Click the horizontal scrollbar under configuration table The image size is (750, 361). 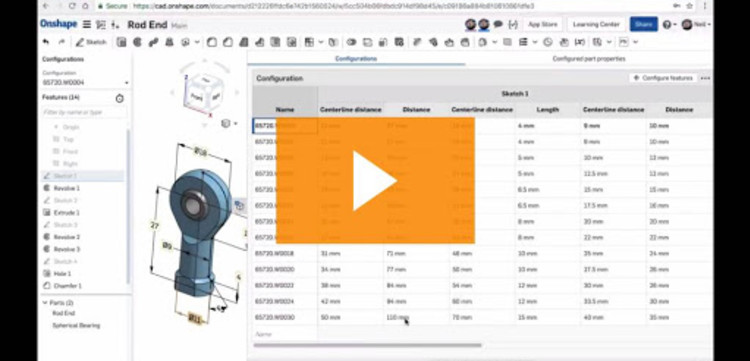(367, 345)
